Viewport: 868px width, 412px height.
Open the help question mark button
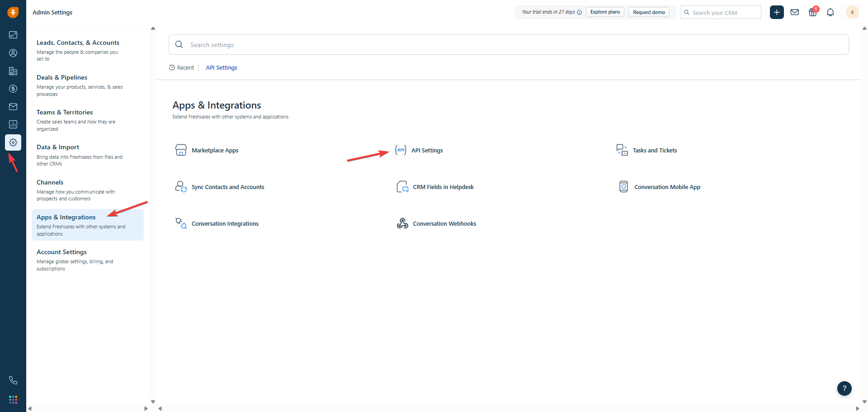coord(844,388)
